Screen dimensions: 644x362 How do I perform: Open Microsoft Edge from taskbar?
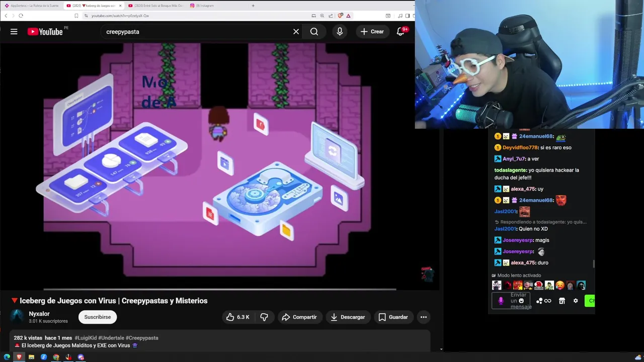7,357
